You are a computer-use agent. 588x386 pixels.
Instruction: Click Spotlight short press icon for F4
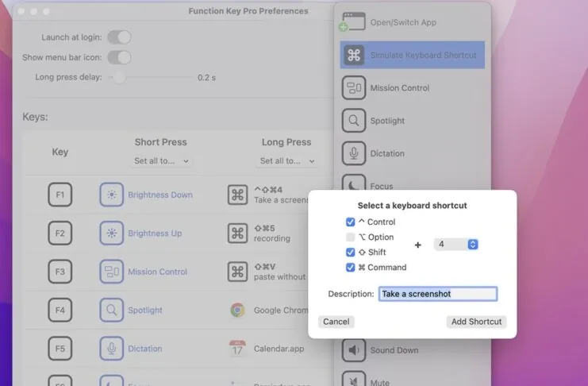(x=111, y=311)
